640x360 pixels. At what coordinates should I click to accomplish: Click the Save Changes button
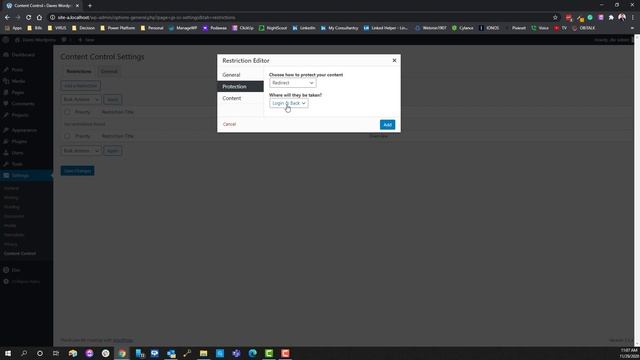pyautogui.click(x=78, y=171)
